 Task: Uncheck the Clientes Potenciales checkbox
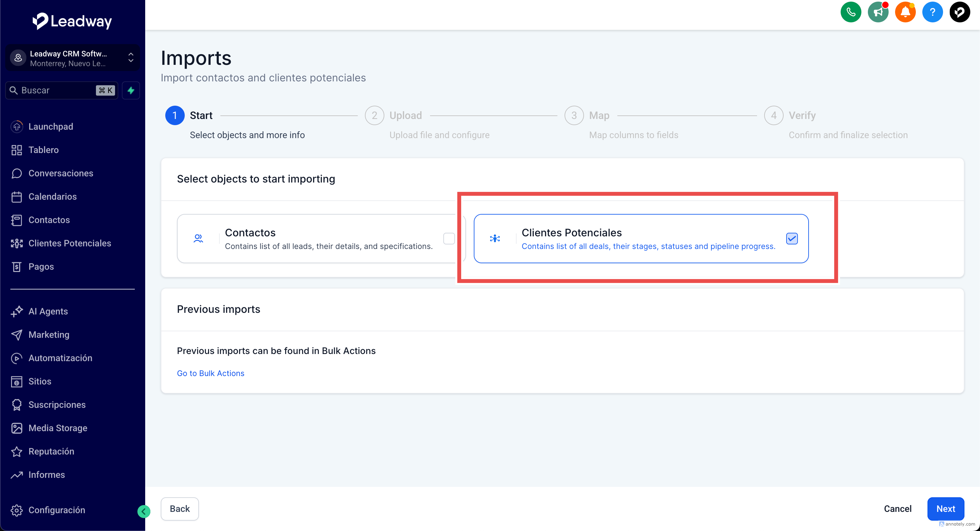[x=792, y=239]
